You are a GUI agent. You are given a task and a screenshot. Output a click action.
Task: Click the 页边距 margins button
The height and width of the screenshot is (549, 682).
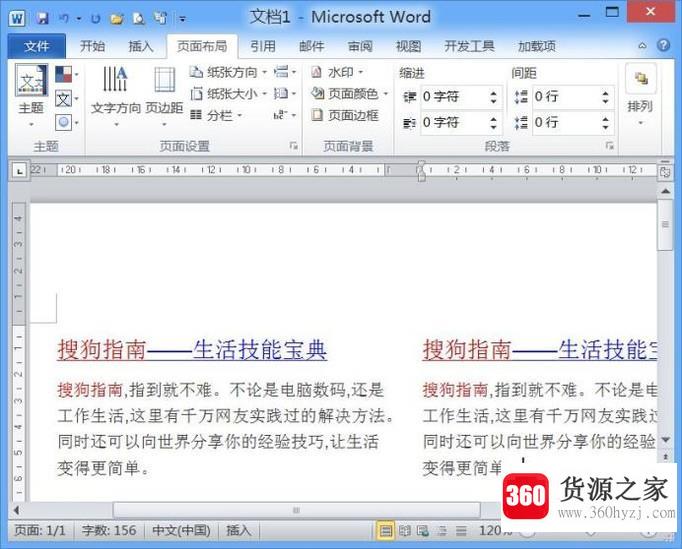[x=164, y=97]
